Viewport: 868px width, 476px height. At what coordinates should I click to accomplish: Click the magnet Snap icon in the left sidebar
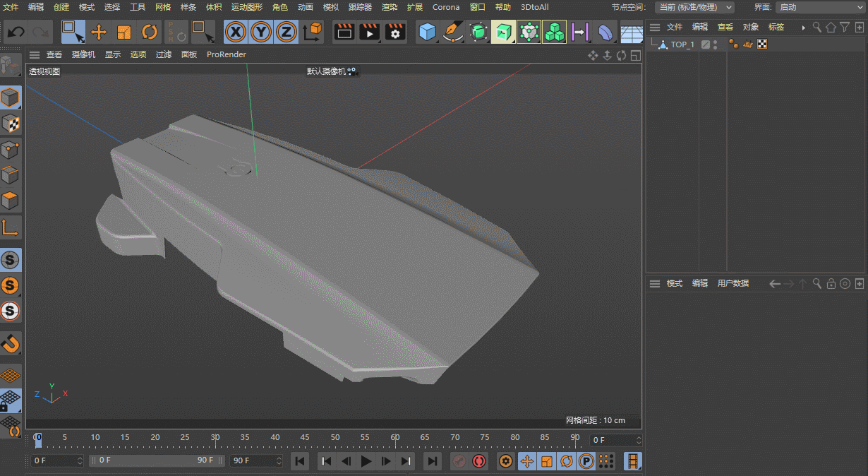pos(11,344)
